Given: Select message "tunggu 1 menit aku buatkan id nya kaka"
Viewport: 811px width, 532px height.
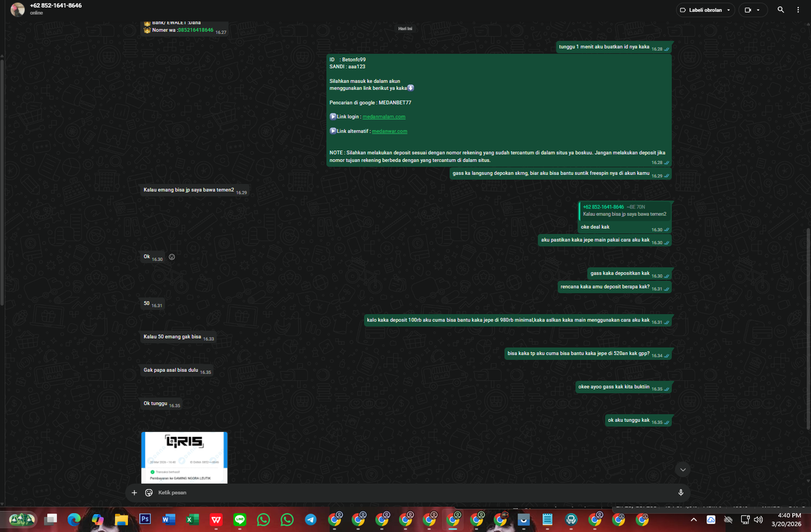Looking at the screenshot, I should pyautogui.click(x=614, y=48).
